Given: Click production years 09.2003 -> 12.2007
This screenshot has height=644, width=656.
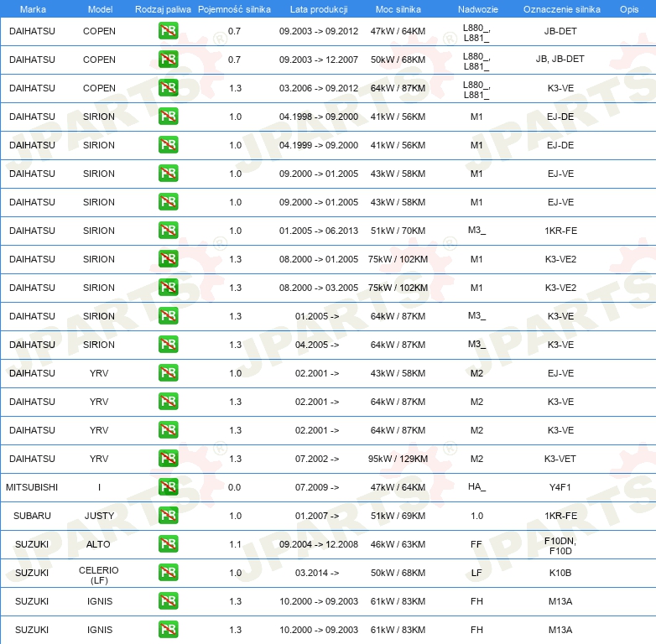Looking at the screenshot, I should 319,60.
